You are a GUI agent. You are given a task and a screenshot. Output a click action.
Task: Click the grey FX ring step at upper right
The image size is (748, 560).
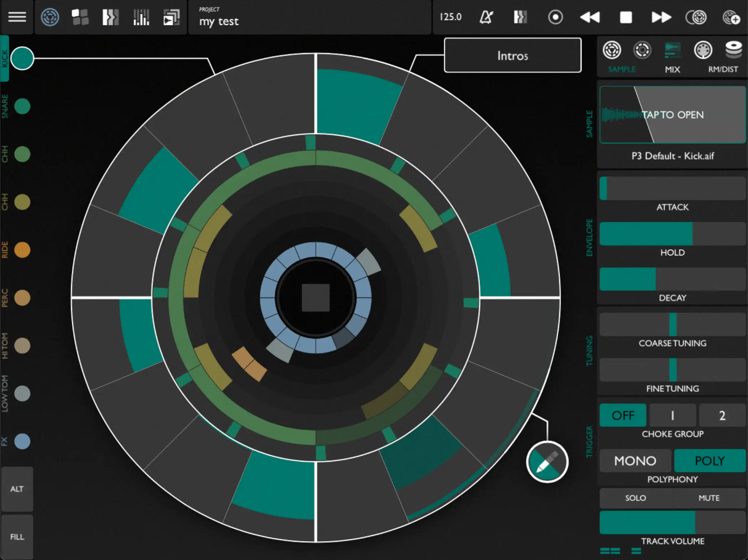tap(368, 262)
